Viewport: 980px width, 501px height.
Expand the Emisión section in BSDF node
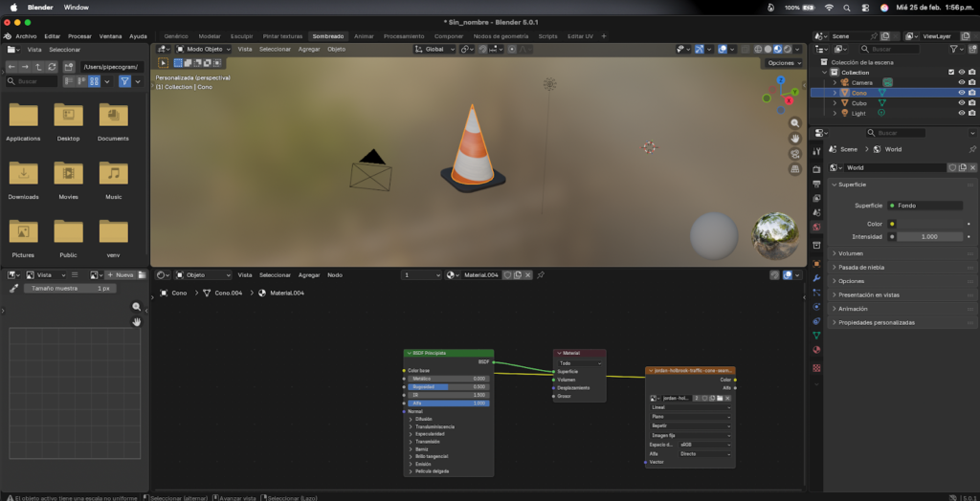click(423, 464)
